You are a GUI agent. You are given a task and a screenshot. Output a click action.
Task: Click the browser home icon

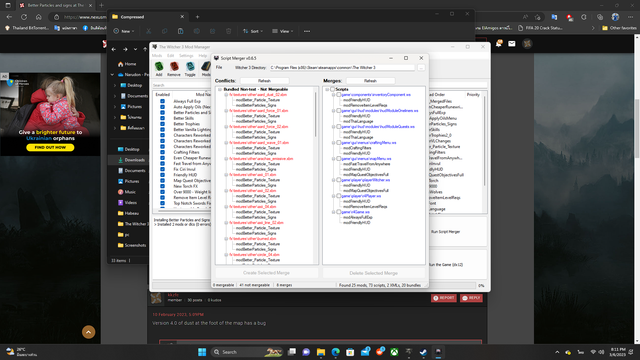tap(39, 17)
